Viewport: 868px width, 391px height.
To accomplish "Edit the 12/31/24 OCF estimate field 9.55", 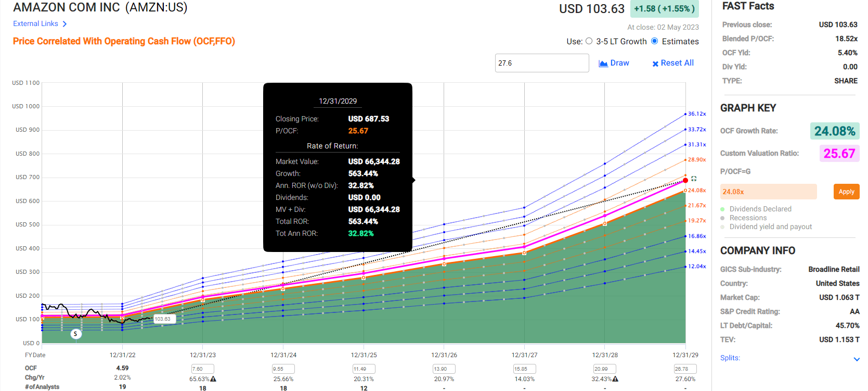I will click(283, 369).
